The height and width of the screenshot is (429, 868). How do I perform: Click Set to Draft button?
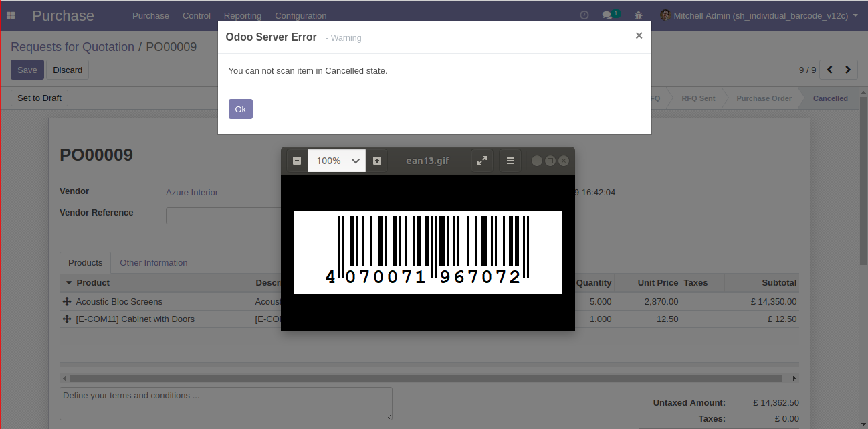click(x=39, y=98)
